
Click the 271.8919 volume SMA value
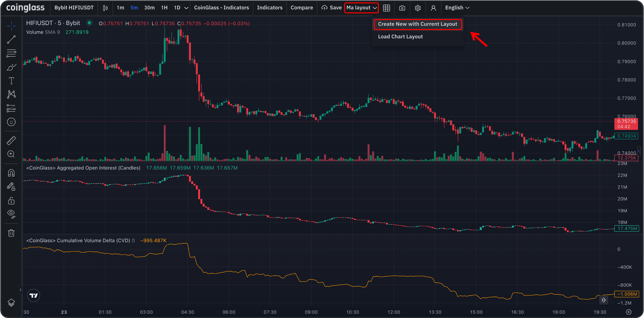pyautogui.click(x=77, y=32)
